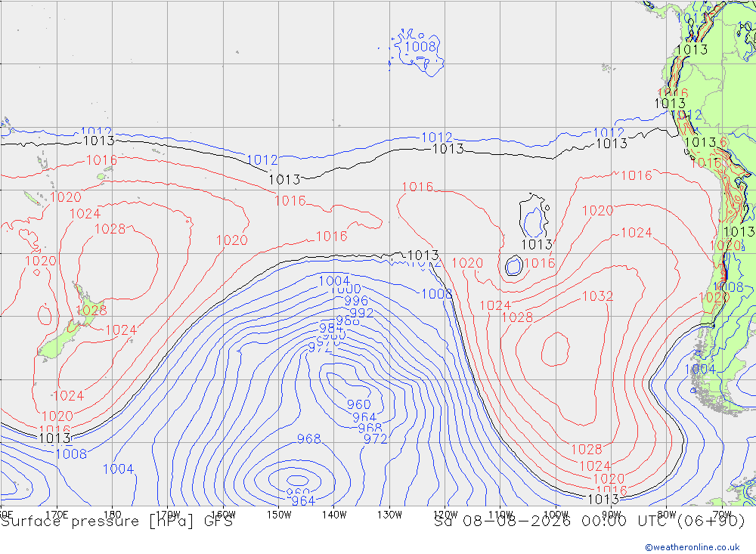Click the 1028 label over New Zealand
This screenshot has height=554, width=756.
pyautogui.click(x=91, y=310)
